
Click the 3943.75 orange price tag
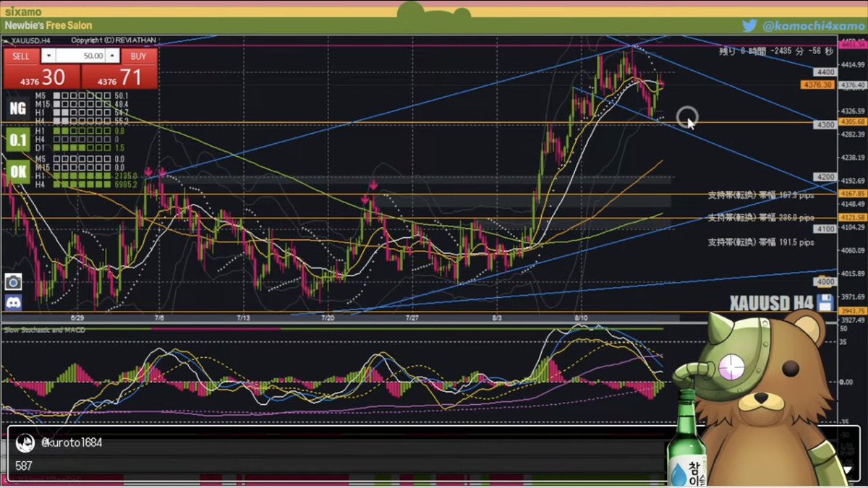[852, 311]
